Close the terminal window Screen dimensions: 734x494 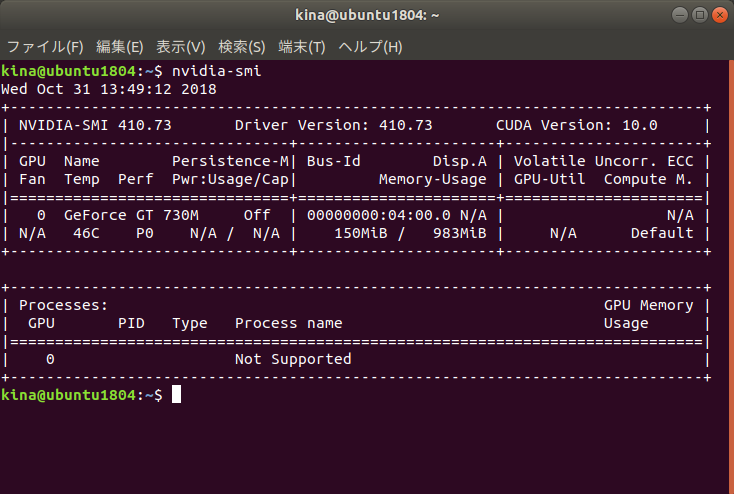720,15
